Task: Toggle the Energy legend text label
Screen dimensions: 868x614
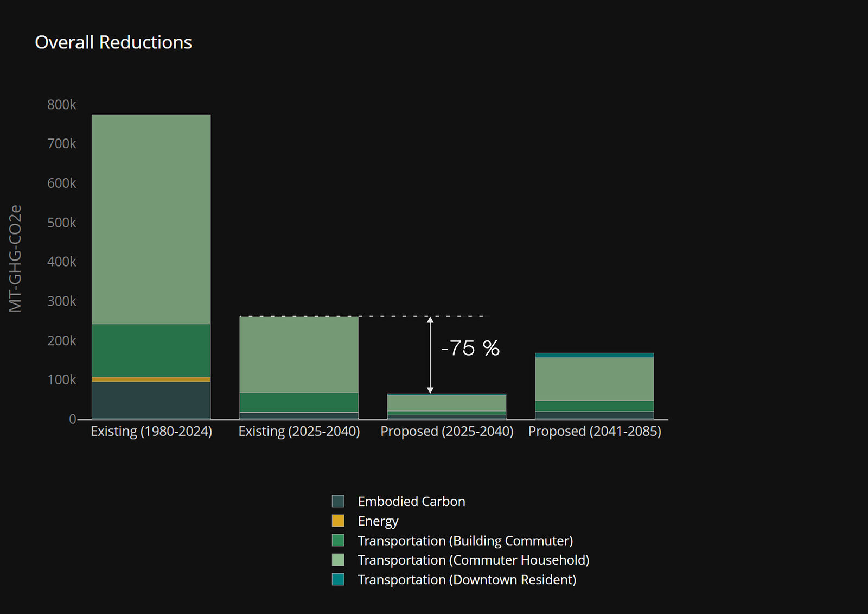Action: (x=378, y=521)
